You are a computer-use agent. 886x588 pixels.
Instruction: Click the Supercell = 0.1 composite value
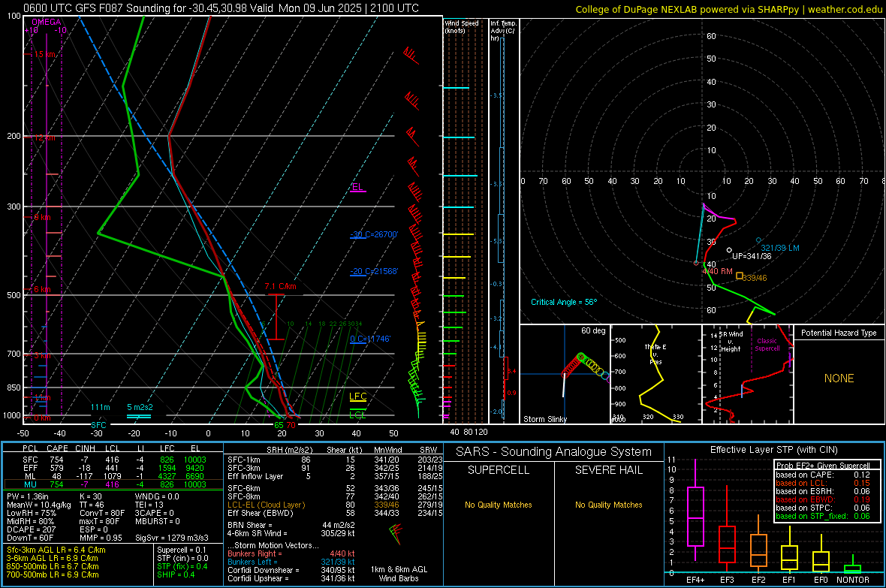(182, 550)
